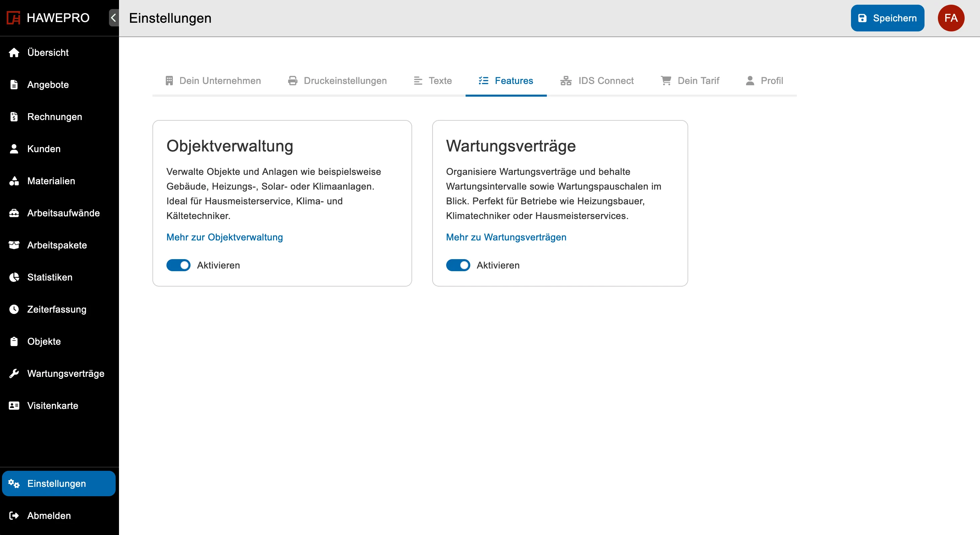Click the Materialien shapes icon

[14, 181]
